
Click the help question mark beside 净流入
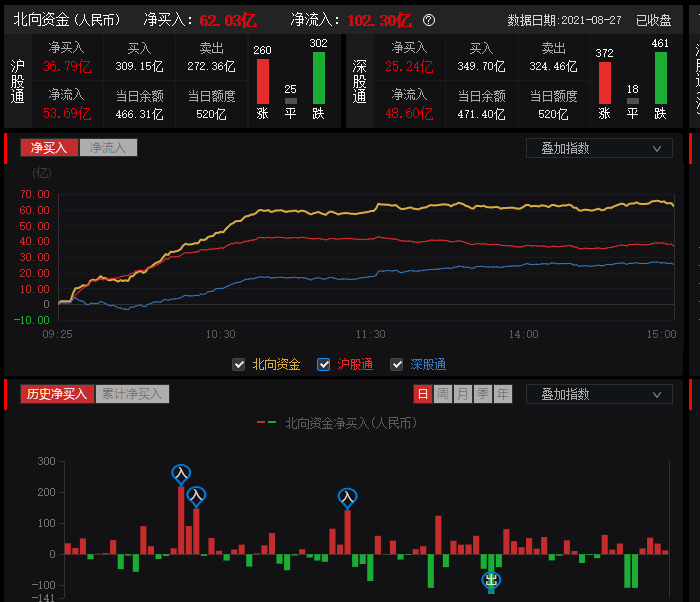click(429, 20)
